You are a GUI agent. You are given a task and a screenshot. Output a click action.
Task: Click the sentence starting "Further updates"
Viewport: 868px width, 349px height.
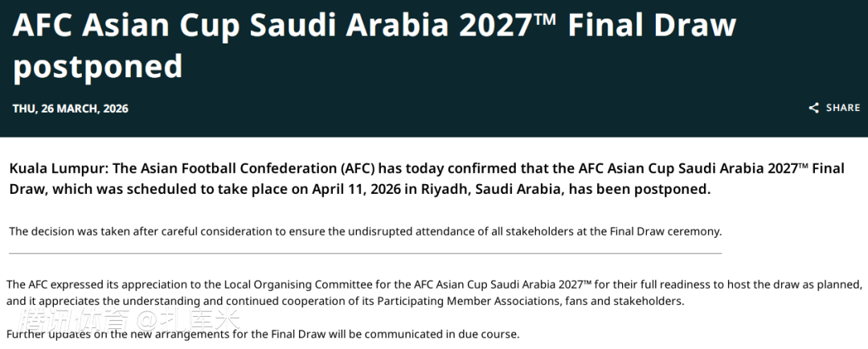[263, 334]
